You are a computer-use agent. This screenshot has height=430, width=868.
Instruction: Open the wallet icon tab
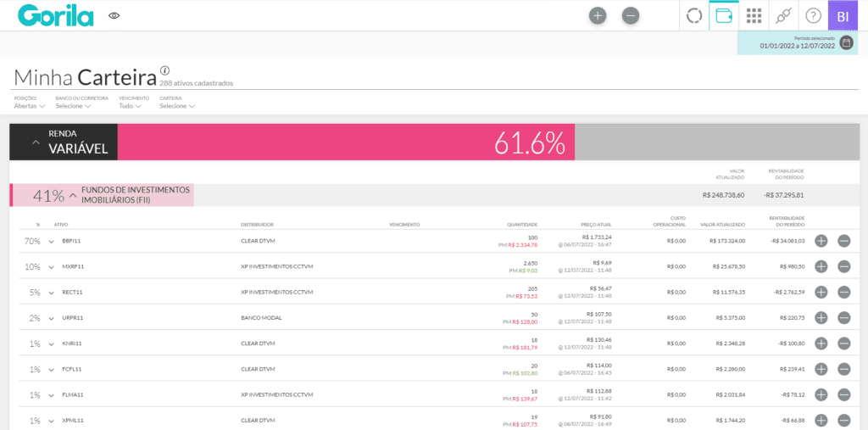(x=724, y=15)
